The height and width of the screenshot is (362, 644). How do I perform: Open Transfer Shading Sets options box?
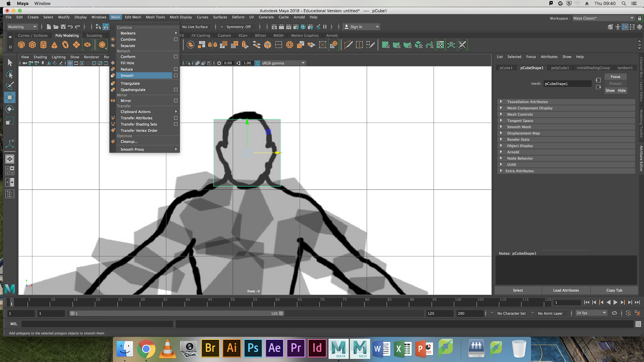pyautogui.click(x=175, y=124)
